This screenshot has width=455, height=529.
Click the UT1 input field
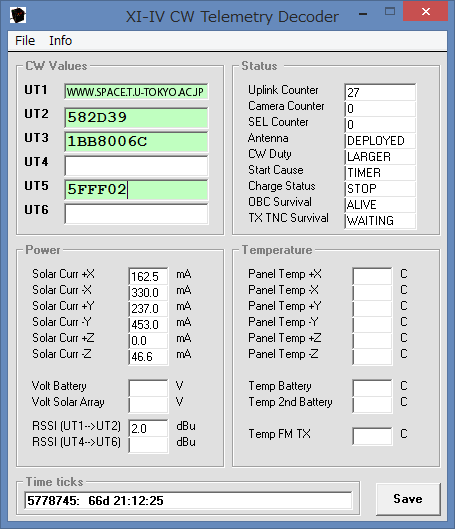(x=136, y=92)
